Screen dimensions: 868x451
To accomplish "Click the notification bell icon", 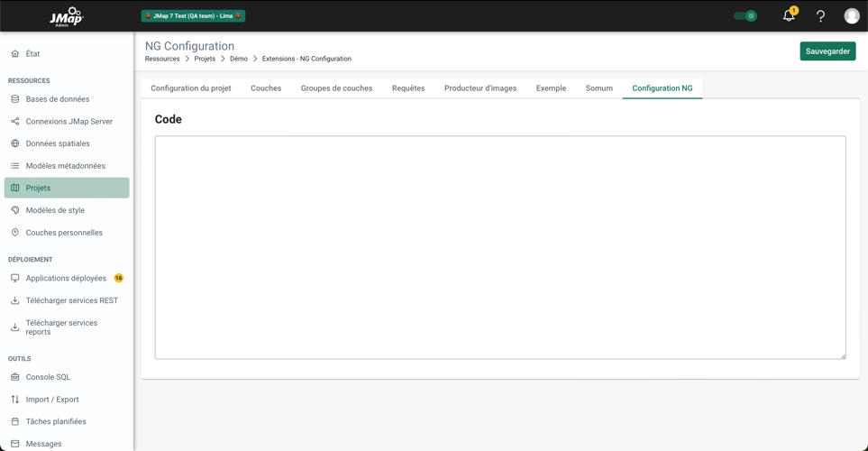I will [789, 16].
